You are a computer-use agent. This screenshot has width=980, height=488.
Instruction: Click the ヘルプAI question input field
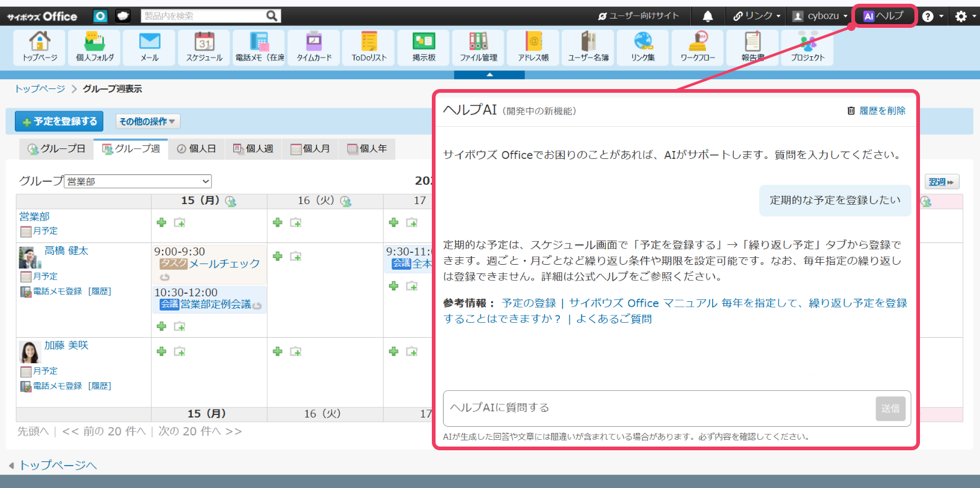tap(659, 408)
